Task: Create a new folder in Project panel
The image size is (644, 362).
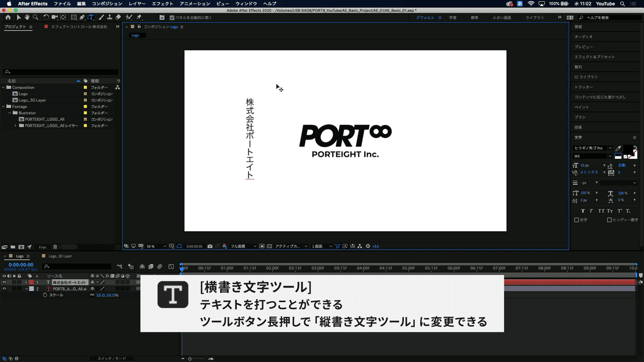Action: coord(13,247)
